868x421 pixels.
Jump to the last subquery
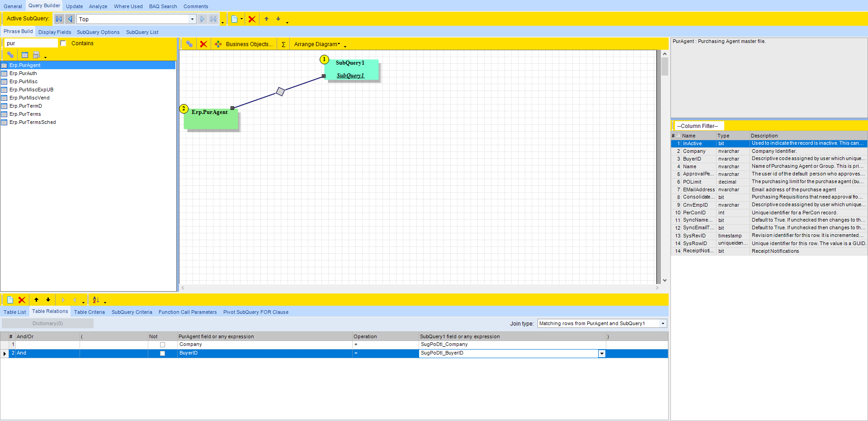(213, 19)
